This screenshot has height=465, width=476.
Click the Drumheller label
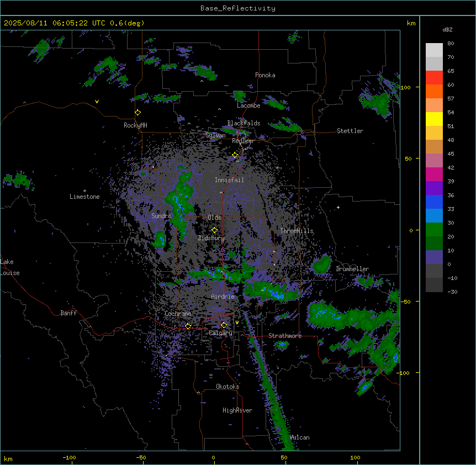(352, 269)
